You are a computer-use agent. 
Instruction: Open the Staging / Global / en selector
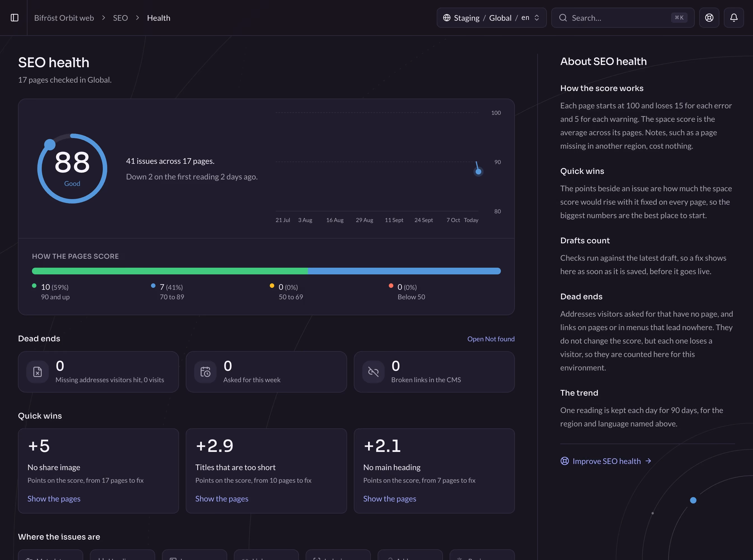pyautogui.click(x=491, y=18)
